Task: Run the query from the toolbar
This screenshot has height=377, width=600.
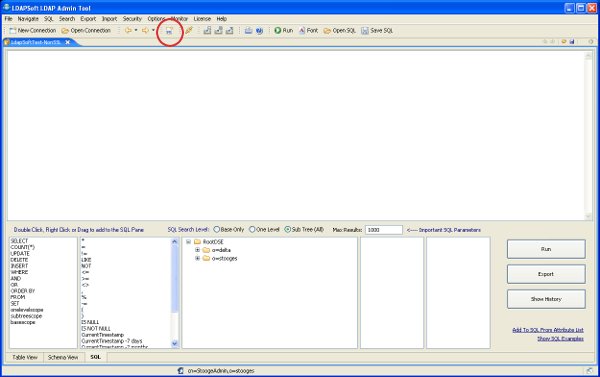Action: click(x=284, y=31)
